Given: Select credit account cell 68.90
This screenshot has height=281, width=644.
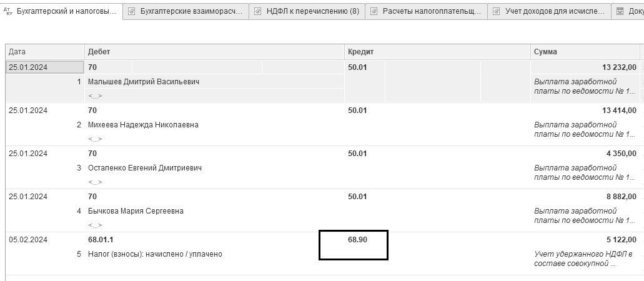Looking at the screenshot, I should 358,240.
